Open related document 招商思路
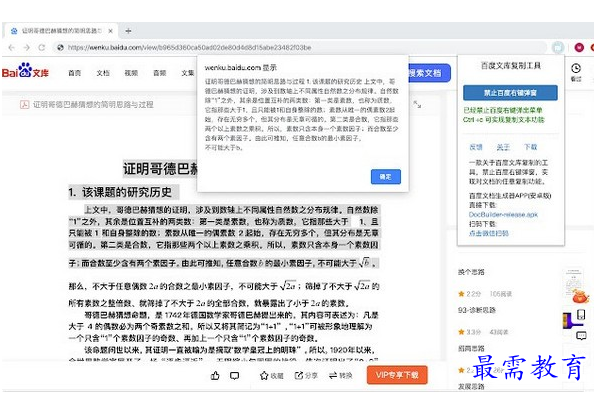Screen dimensions: 594x399 coord(471,348)
